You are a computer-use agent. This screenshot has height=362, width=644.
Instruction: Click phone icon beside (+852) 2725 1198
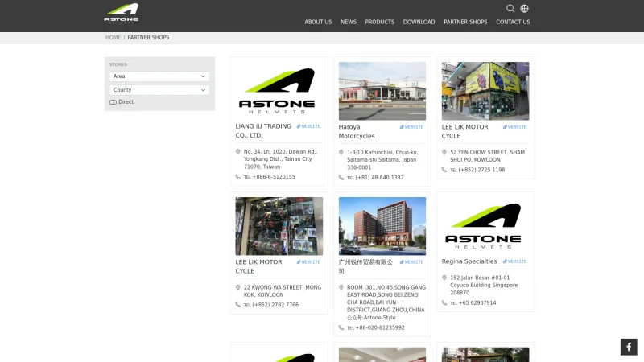click(x=444, y=170)
